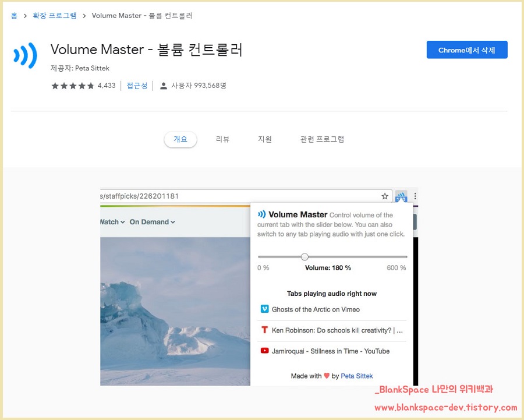Open 확장 프로그램 breadcrumb link

pos(55,15)
